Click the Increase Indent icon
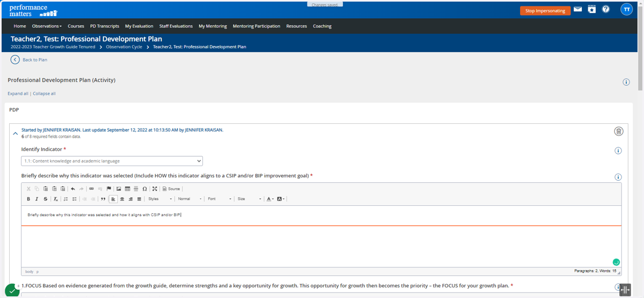This screenshot has height=298, width=644. pyautogui.click(x=93, y=199)
